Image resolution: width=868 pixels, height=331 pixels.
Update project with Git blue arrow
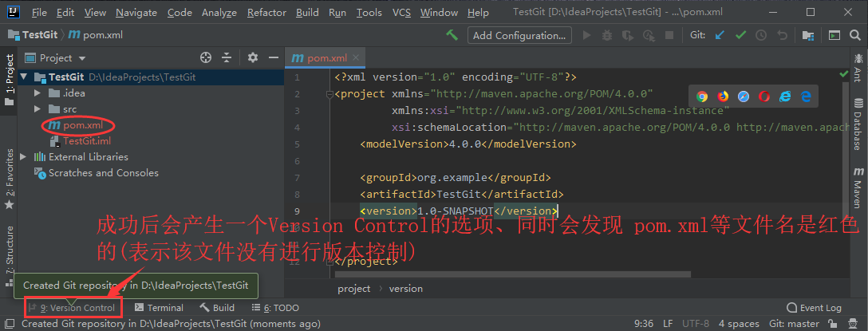720,35
